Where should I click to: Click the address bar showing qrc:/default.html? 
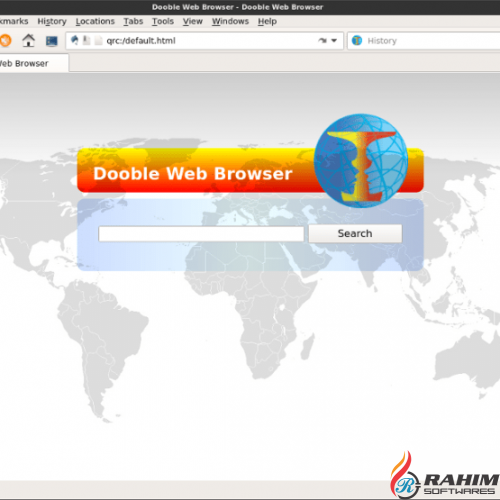(x=204, y=41)
